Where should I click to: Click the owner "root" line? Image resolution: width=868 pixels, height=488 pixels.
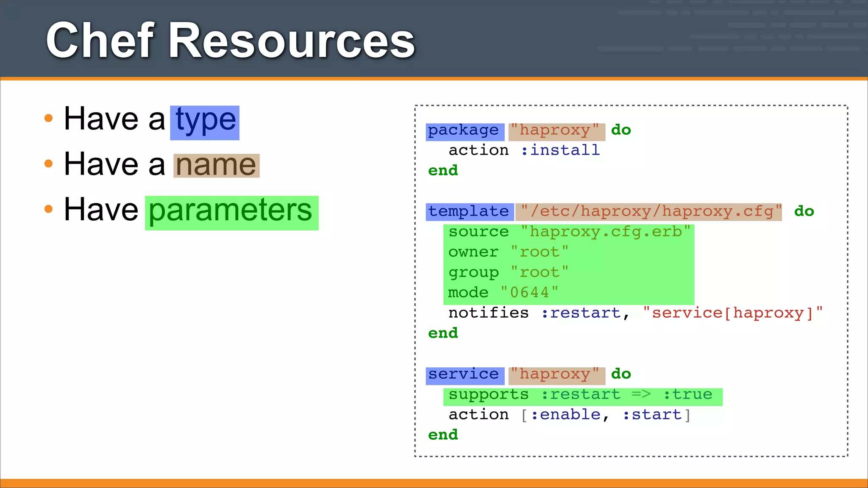click(509, 252)
